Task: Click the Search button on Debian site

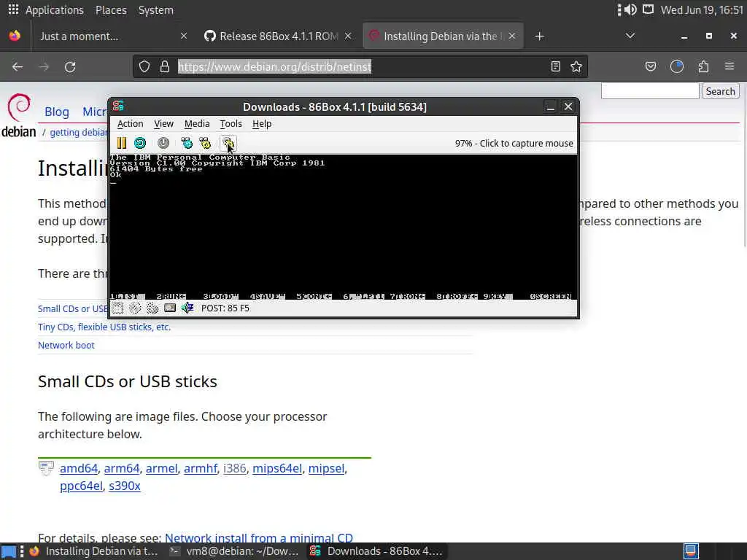Action: pos(720,91)
